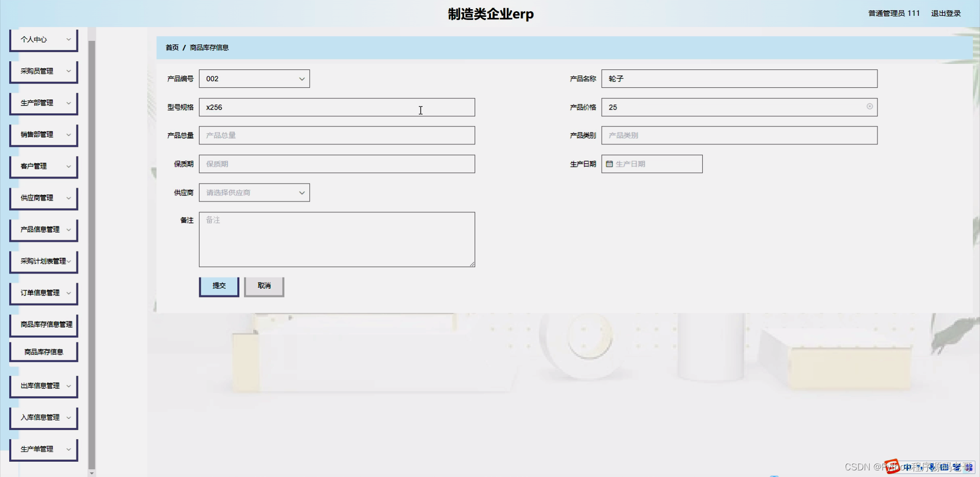Open the 首页 breadcrumb link
Image resolution: width=980 pixels, height=477 pixels.
pos(171,47)
